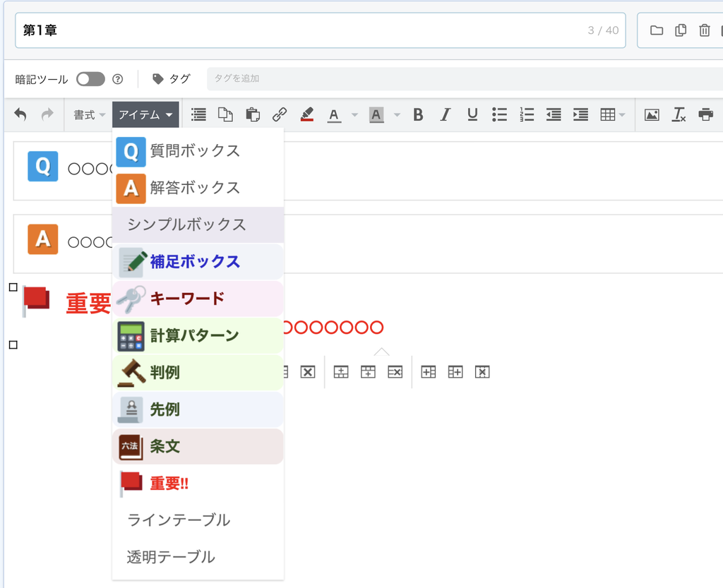Select 質問ボックス menu item
The image size is (723, 588).
(x=198, y=151)
